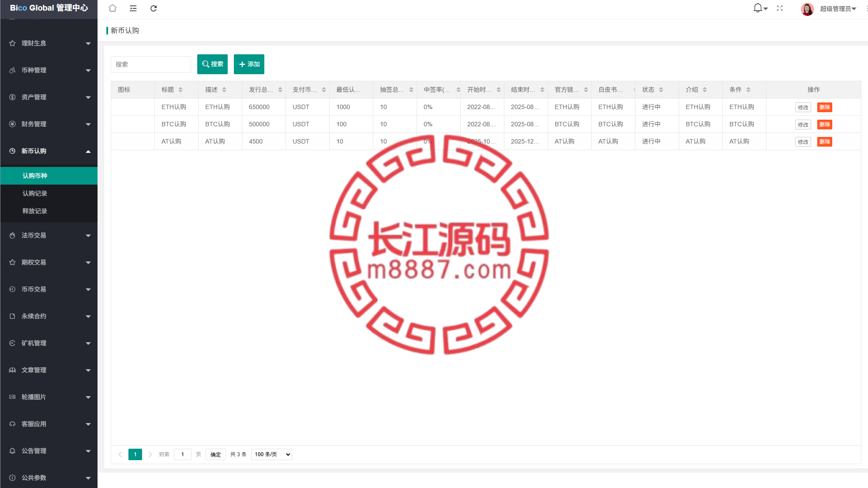Click the green 搜索 button
The height and width of the screenshot is (488, 868).
click(212, 64)
